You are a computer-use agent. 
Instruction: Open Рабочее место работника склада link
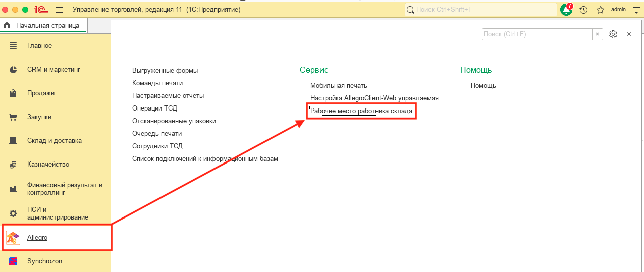click(361, 111)
